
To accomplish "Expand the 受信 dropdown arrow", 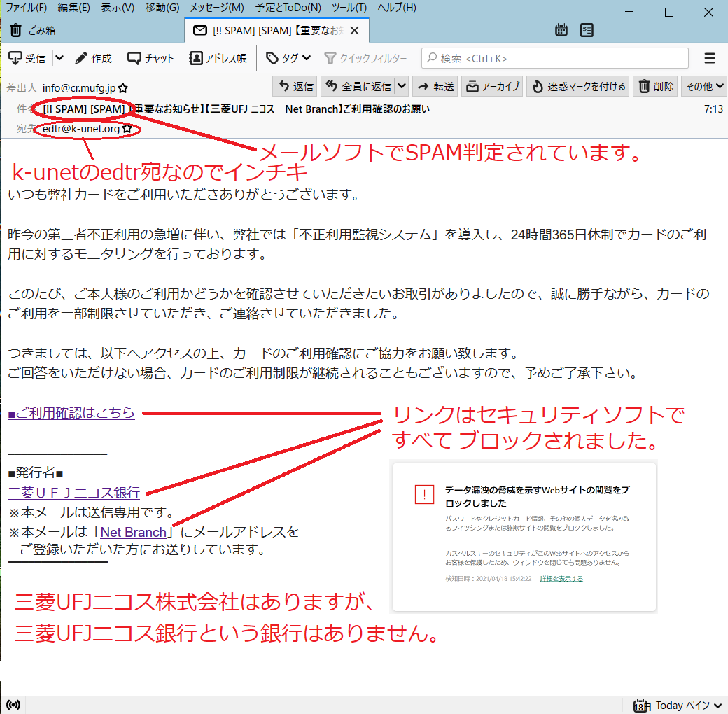I will [x=59, y=58].
